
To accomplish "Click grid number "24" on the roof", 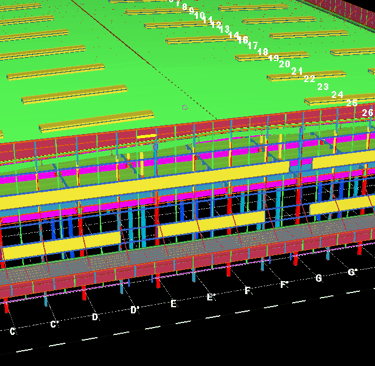I will tap(337, 95).
